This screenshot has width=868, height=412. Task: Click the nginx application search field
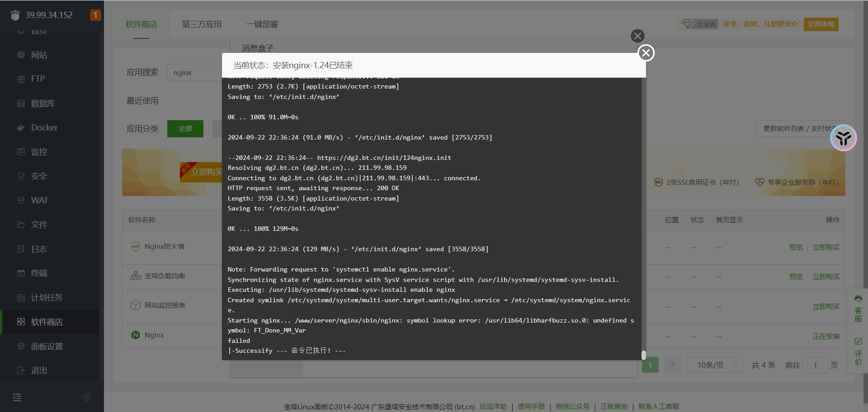pos(195,72)
